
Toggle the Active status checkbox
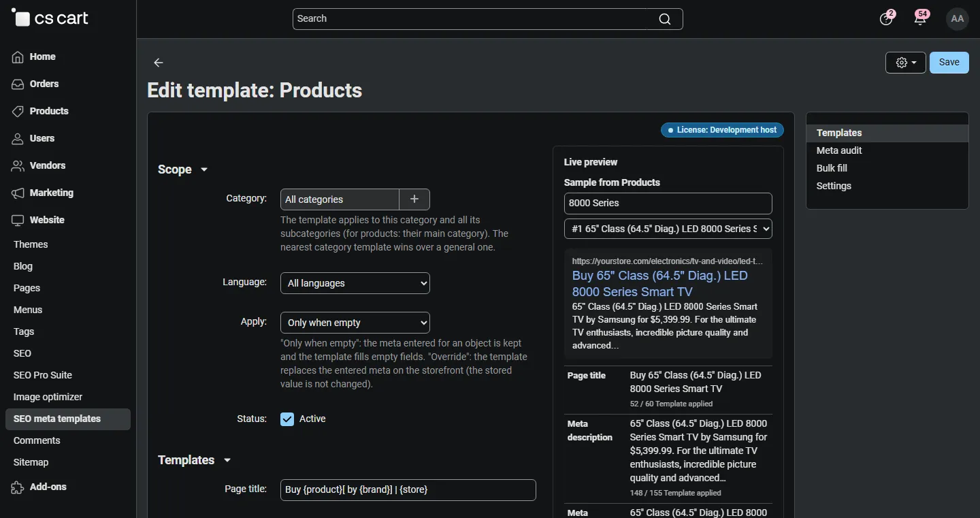(x=287, y=419)
